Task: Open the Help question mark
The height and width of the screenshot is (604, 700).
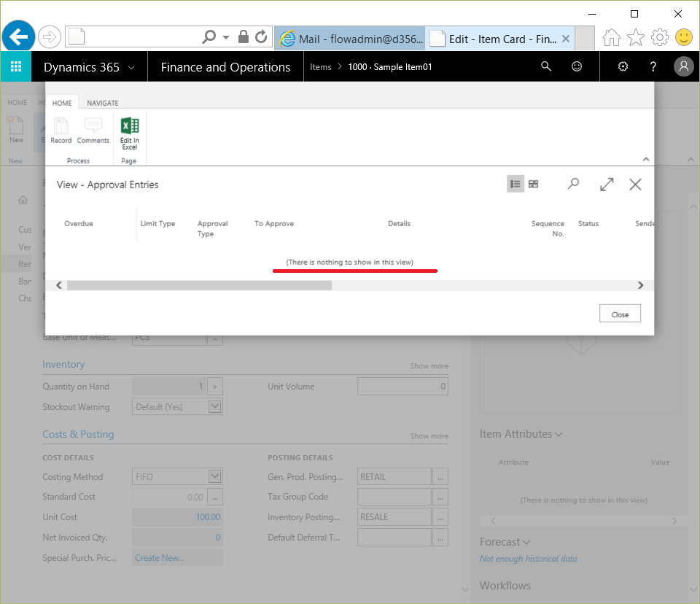Action: [x=653, y=66]
